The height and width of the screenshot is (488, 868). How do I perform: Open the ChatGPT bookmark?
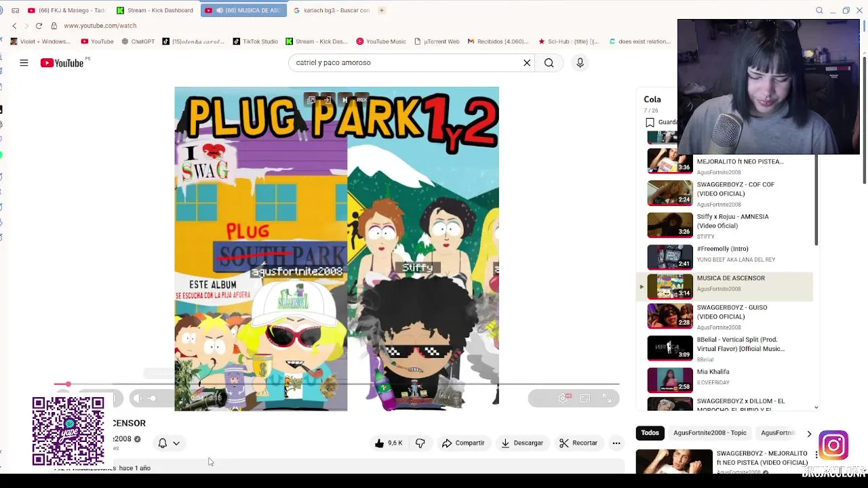(x=138, y=41)
